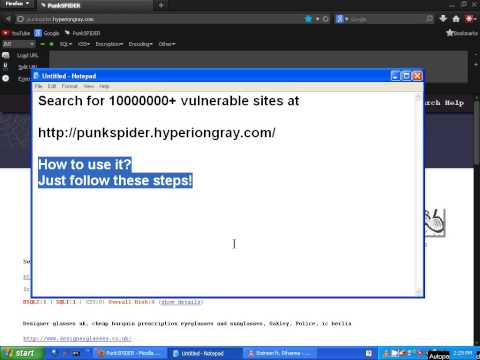Maximize the Notepad window

[x=406, y=76]
